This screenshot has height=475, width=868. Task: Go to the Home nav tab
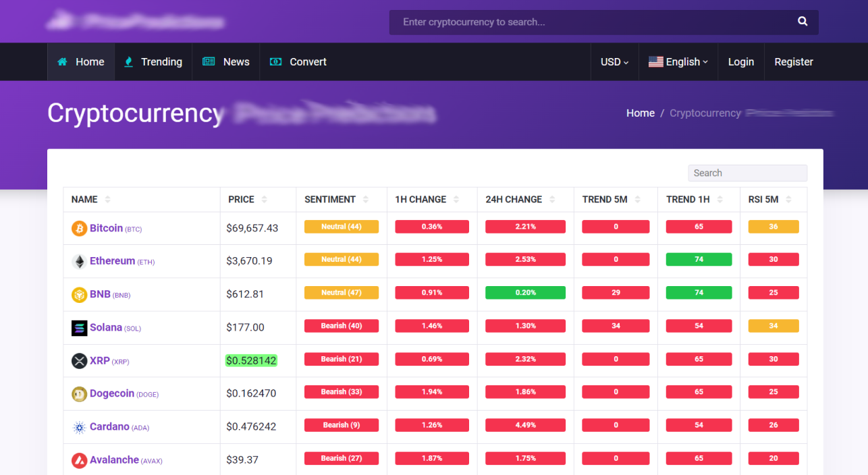coord(81,61)
